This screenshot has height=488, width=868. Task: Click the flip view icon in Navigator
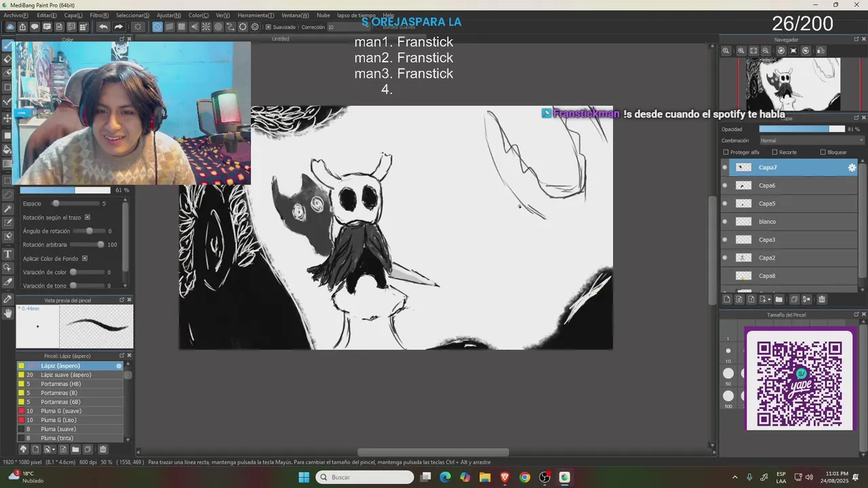pyautogui.click(x=821, y=51)
